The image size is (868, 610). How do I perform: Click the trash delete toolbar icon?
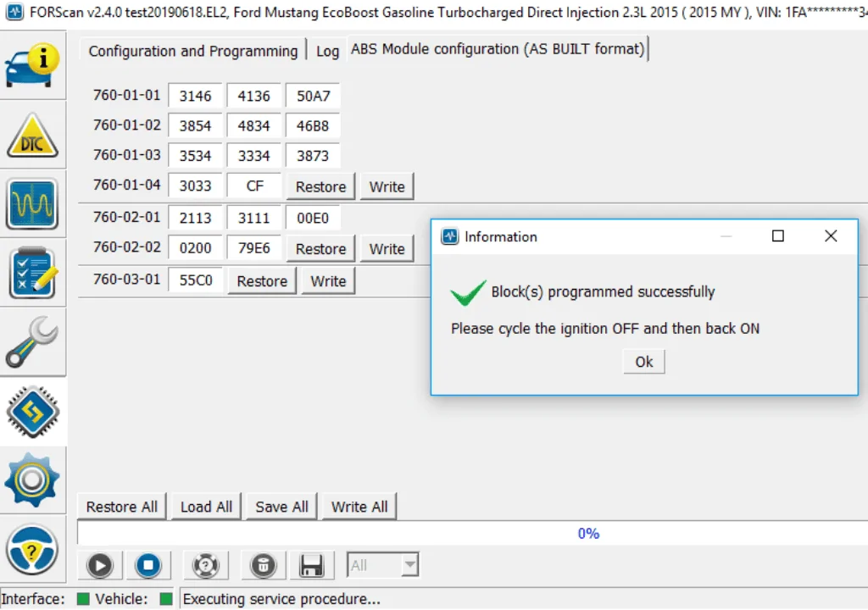coord(264,565)
